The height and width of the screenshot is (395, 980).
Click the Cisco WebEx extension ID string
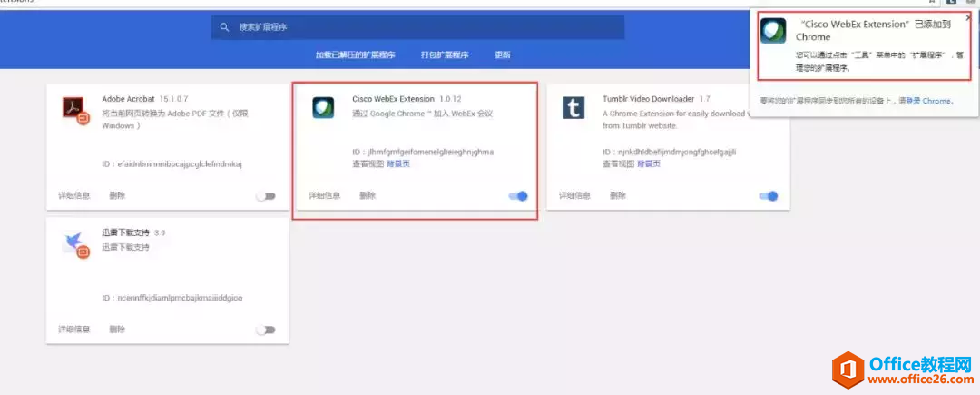click(423, 152)
